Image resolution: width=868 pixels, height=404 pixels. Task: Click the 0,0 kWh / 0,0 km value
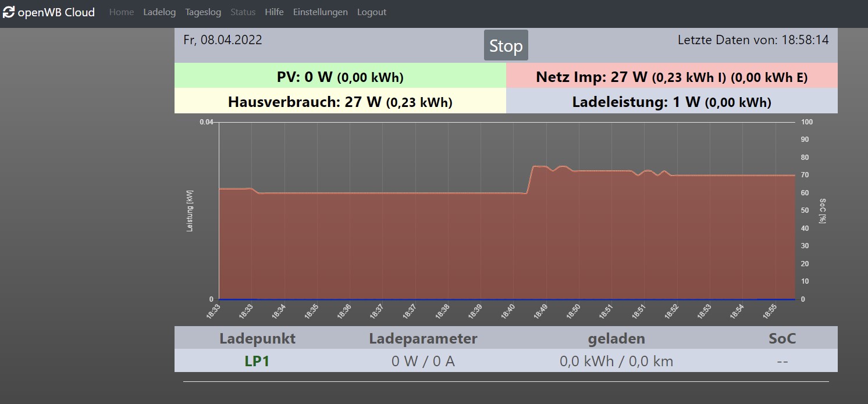(616, 361)
